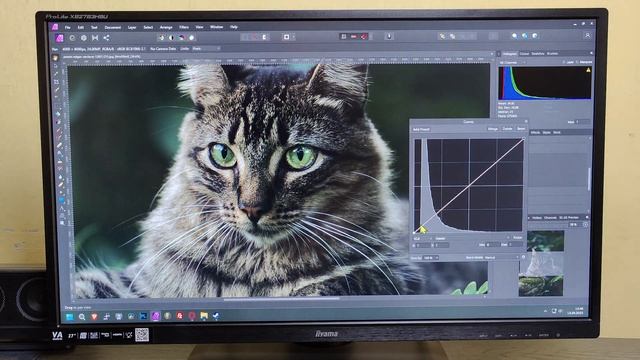Viewport: 640px width, 360px height.
Task: Switch to the Stock tab
Action: [557, 133]
